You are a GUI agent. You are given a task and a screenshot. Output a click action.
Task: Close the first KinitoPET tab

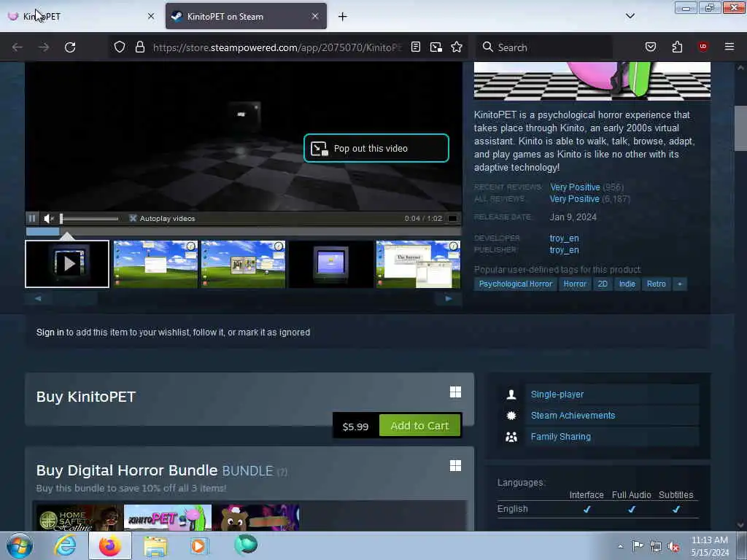(151, 16)
